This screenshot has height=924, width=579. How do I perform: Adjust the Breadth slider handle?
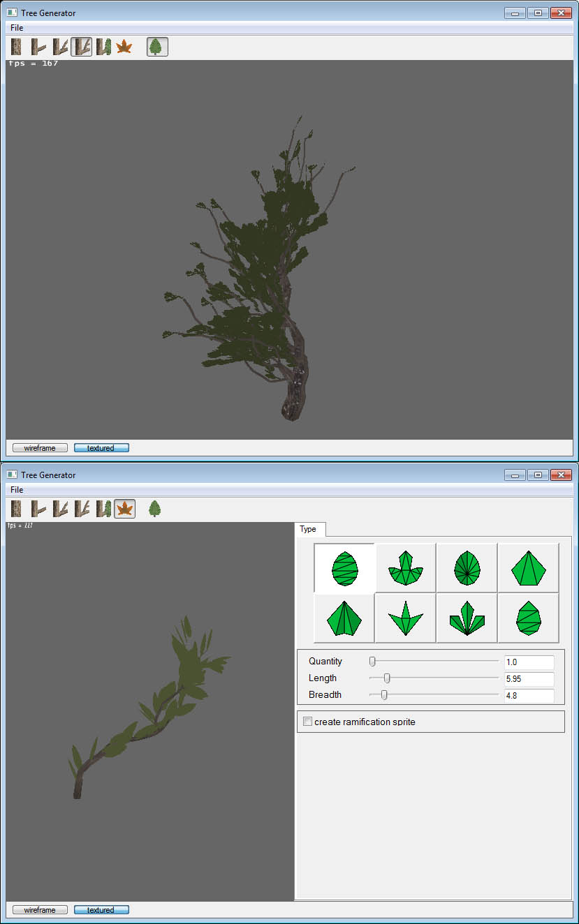pos(383,695)
